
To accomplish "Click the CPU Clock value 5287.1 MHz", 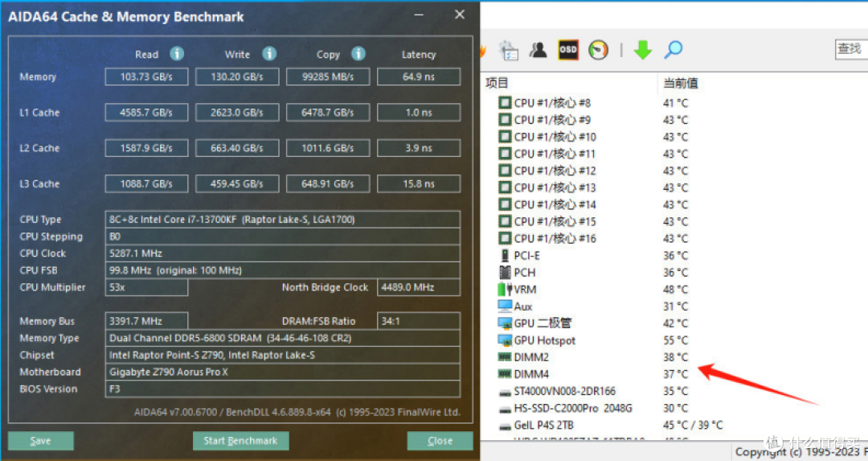I will 282,253.
